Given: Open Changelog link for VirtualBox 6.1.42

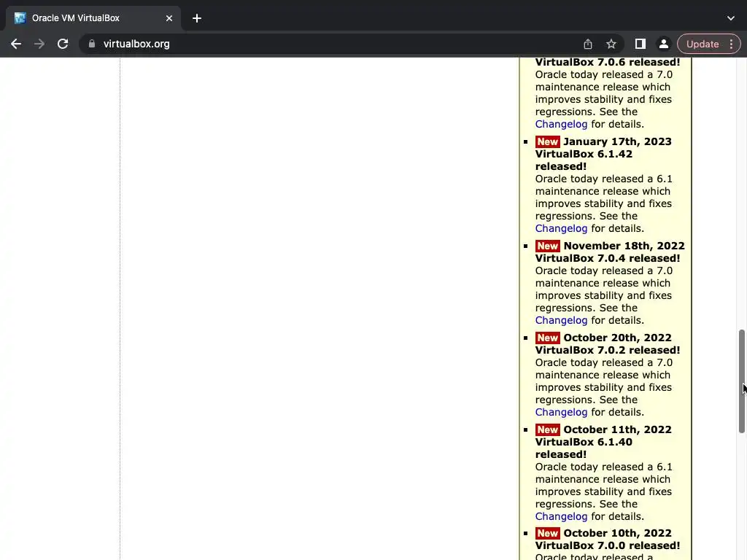Looking at the screenshot, I should pyautogui.click(x=561, y=228).
